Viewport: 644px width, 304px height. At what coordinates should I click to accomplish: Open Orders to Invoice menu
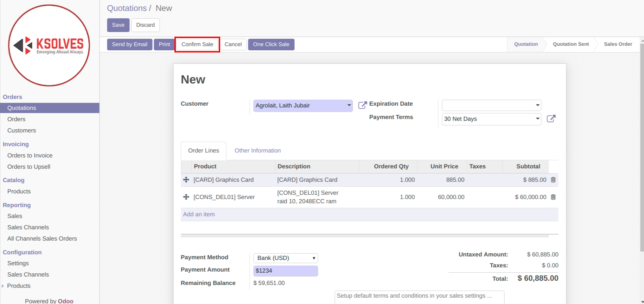click(x=30, y=155)
